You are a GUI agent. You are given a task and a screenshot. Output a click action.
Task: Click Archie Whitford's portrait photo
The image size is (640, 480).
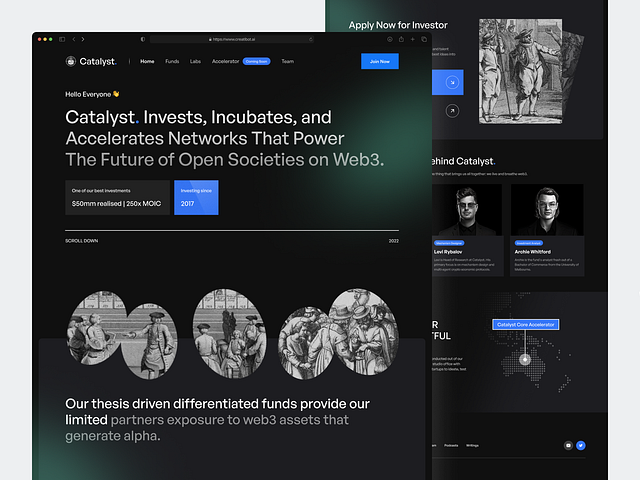coord(547,210)
